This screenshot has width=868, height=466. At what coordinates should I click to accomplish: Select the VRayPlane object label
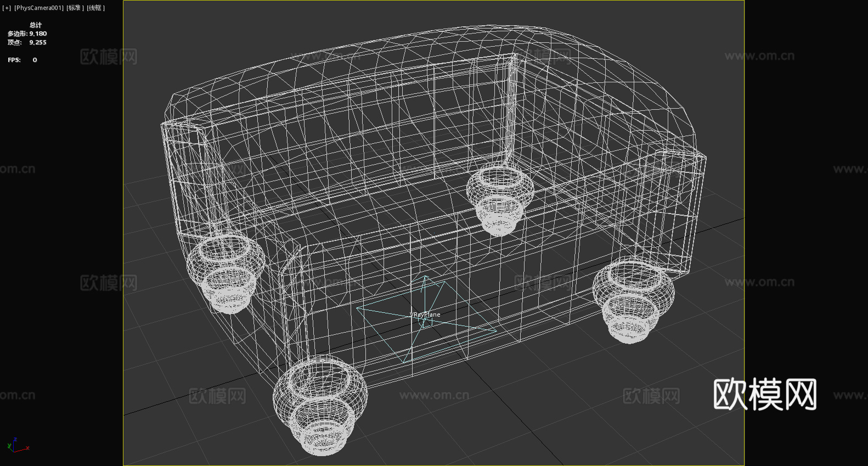point(425,315)
